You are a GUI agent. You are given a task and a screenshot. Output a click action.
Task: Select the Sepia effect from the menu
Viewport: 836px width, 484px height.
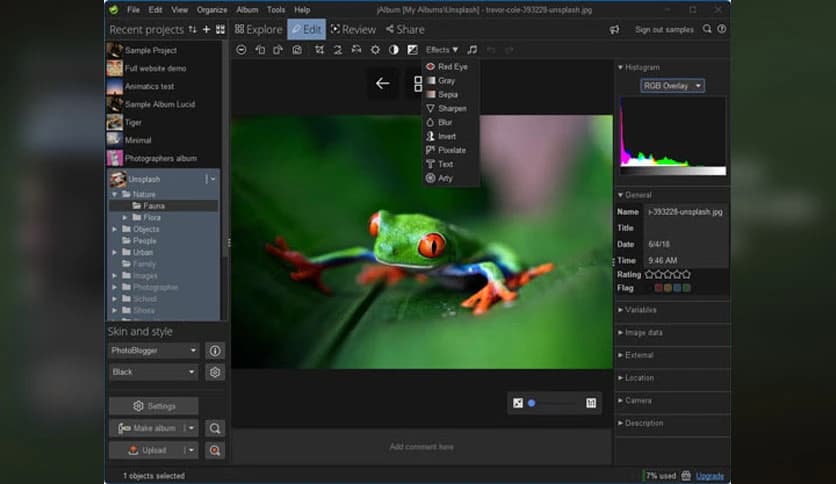pyautogui.click(x=447, y=94)
